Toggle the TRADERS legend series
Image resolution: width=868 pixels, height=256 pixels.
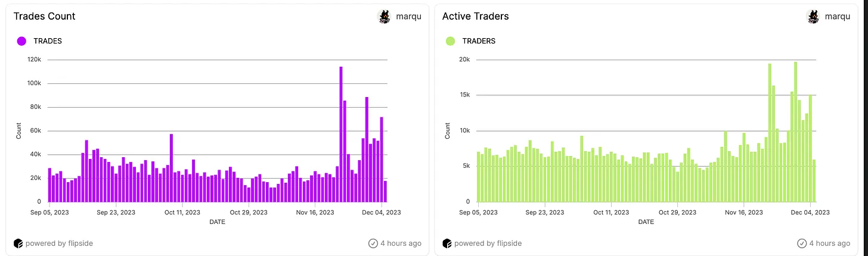tap(479, 41)
